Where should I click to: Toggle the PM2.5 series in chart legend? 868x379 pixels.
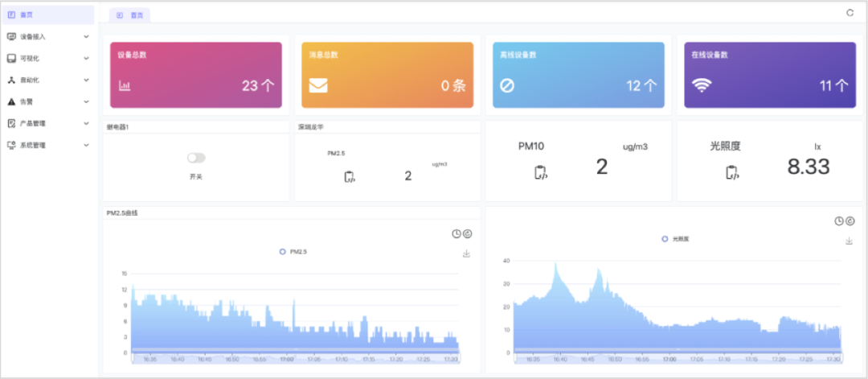pyautogui.click(x=293, y=252)
